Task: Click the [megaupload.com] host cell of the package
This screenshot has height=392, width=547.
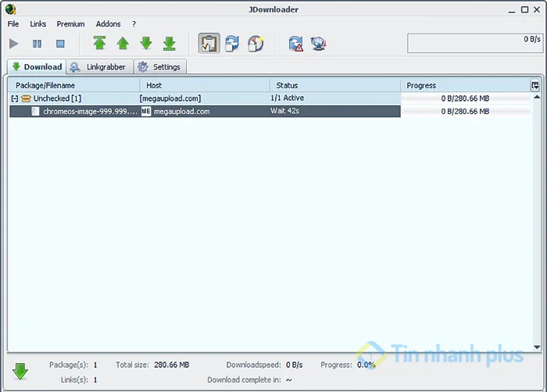Action: tap(170, 98)
